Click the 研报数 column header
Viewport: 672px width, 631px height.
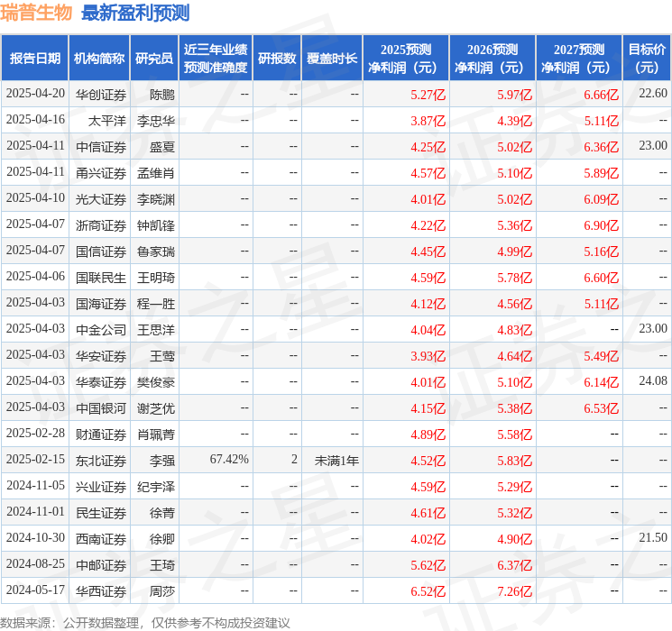tap(277, 58)
